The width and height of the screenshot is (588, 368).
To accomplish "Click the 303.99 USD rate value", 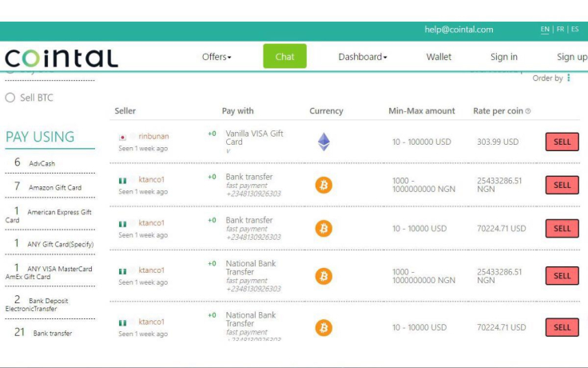I will 498,142.
